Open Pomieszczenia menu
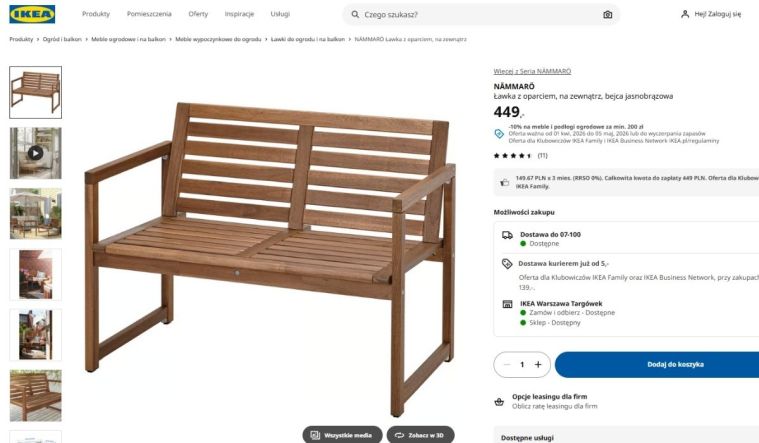Image resolution: width=759 pixels, height=443 pixels. tap(149, 14)
